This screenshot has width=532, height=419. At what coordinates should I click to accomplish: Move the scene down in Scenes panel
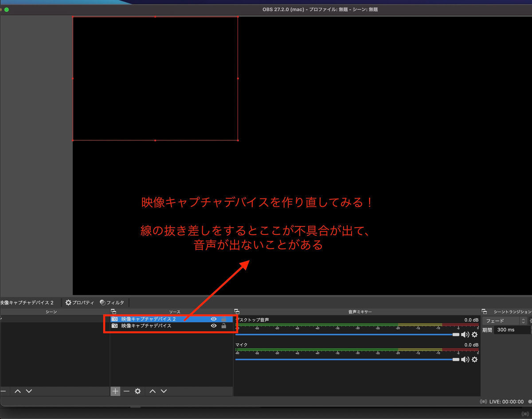[x=29, y=391]
